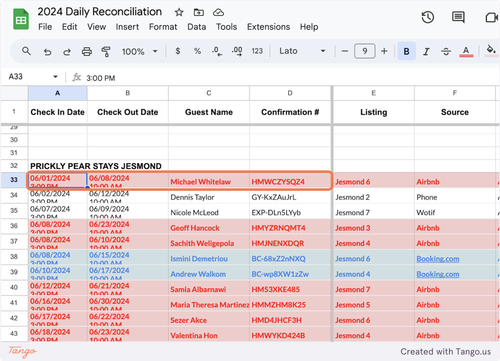Start a video meeting with camera icon
This screenshot has width=500, height=361.
(491, 17)
